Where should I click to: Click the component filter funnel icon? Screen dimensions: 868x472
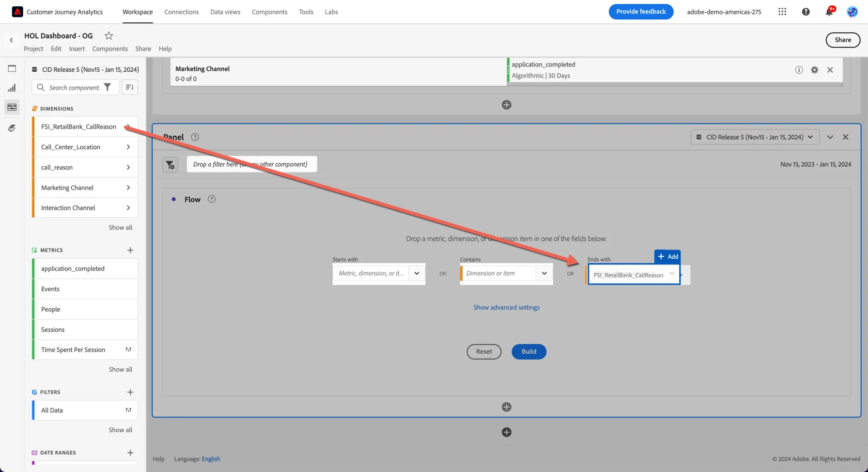pos(108,87)
